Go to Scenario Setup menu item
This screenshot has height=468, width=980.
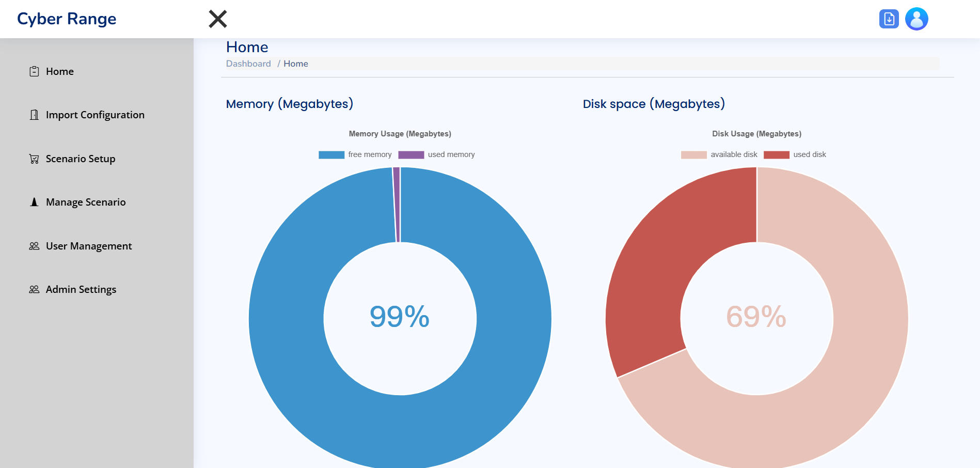(x=81, y=159)
